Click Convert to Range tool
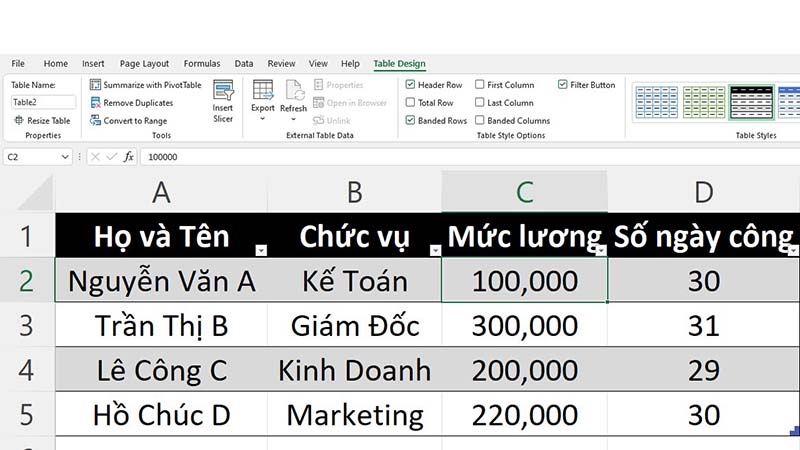 click(129, 121)
